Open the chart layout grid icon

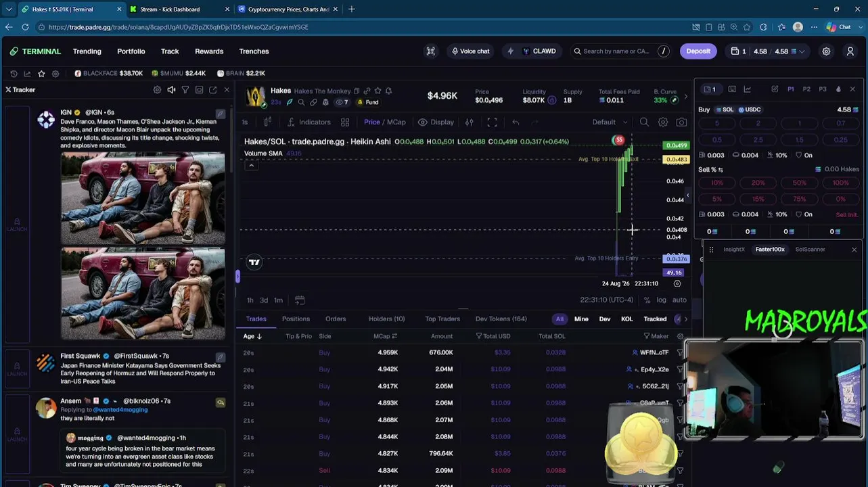(x=345, y=122)
